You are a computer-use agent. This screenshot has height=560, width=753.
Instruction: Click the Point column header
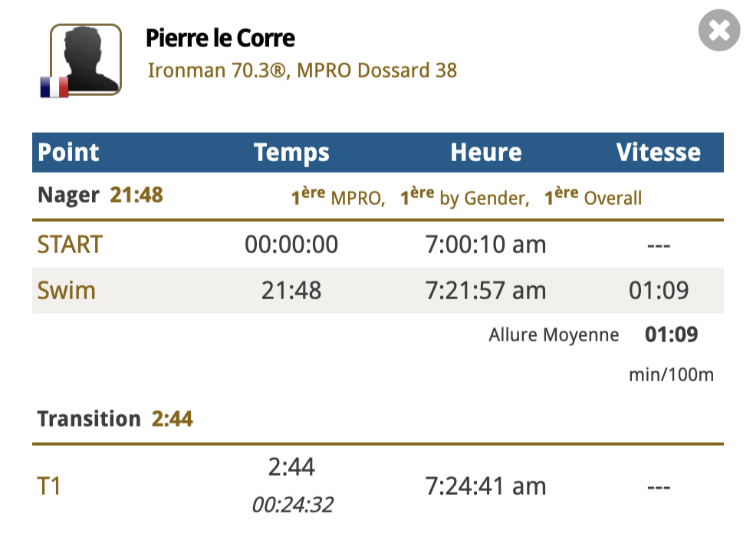point(68,152)
